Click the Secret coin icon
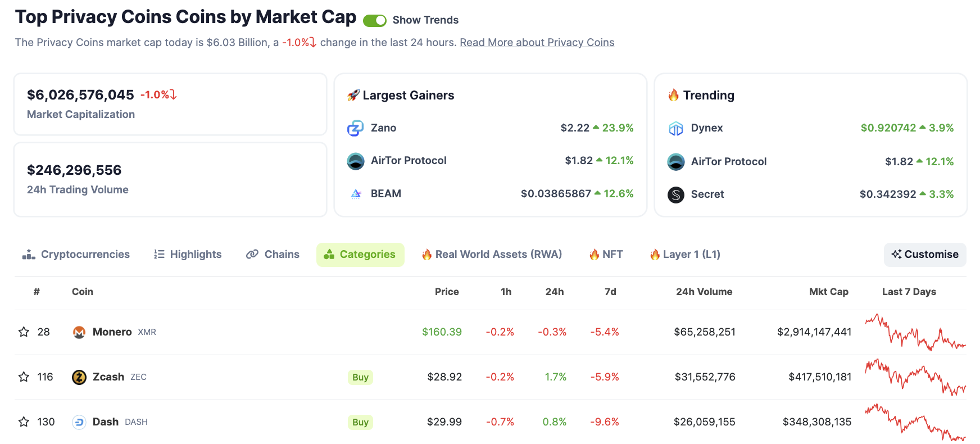 pos(675,195)
